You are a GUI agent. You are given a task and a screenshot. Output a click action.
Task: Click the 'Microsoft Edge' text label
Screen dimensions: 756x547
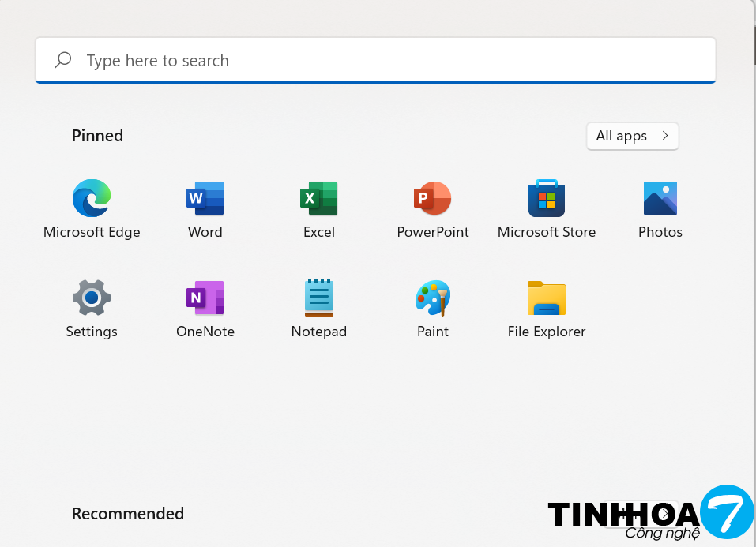click(x=92, y=232)
